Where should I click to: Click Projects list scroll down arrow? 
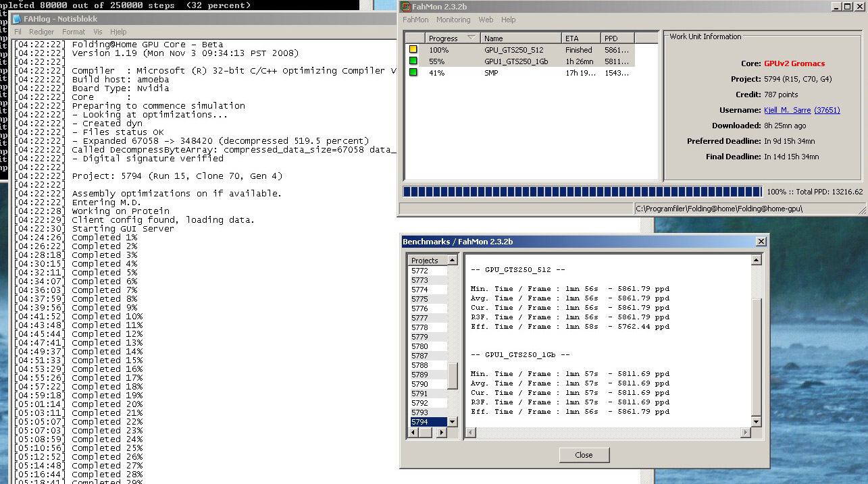tap(453, 422)
